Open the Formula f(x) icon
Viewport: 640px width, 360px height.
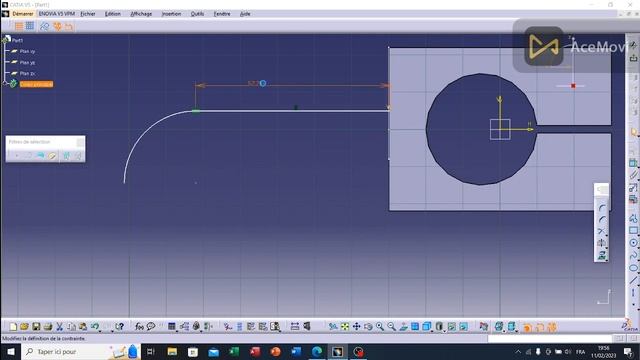(x=139, y=327)
